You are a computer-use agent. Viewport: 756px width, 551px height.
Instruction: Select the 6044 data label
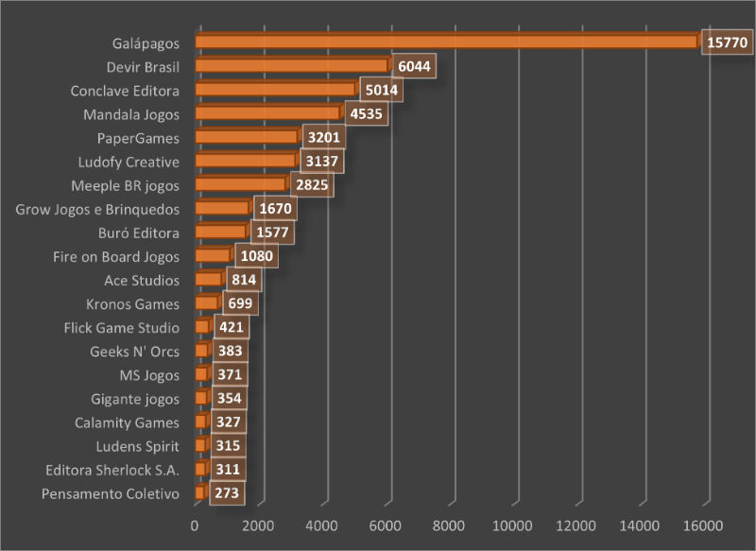pos(412,67)
